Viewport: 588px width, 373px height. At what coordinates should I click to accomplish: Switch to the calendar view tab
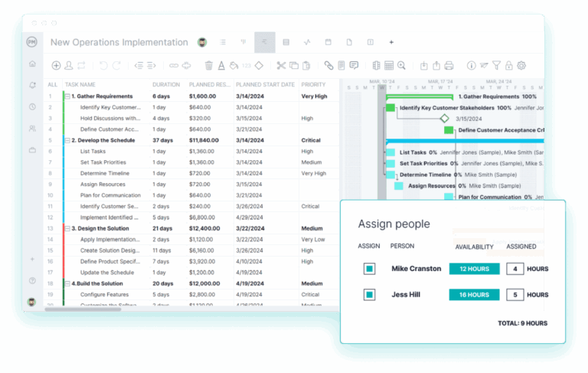click(x=328, y=42)
